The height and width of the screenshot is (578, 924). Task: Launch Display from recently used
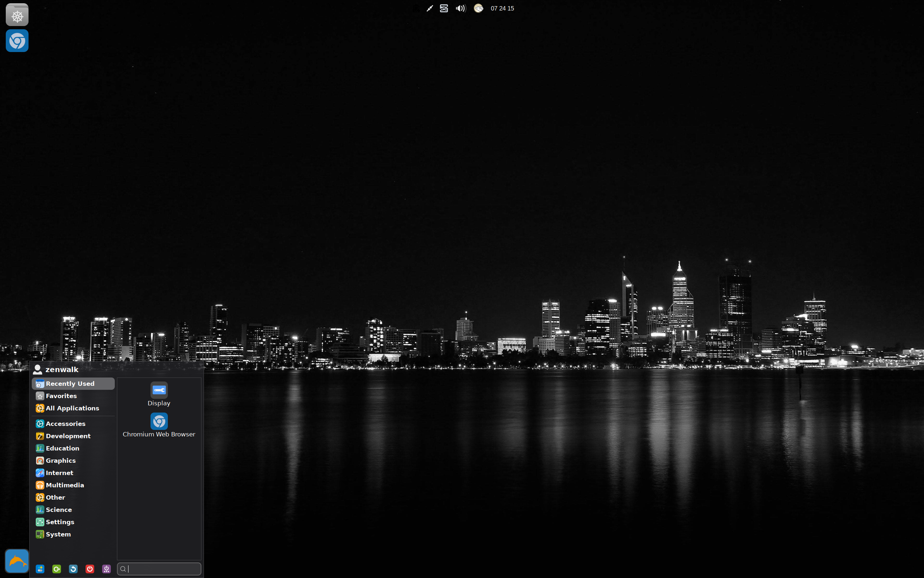(x=159, y=394)
